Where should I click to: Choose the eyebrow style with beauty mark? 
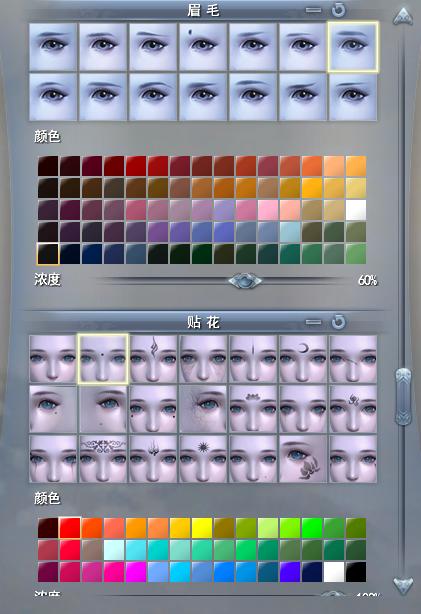coord(203,47)
